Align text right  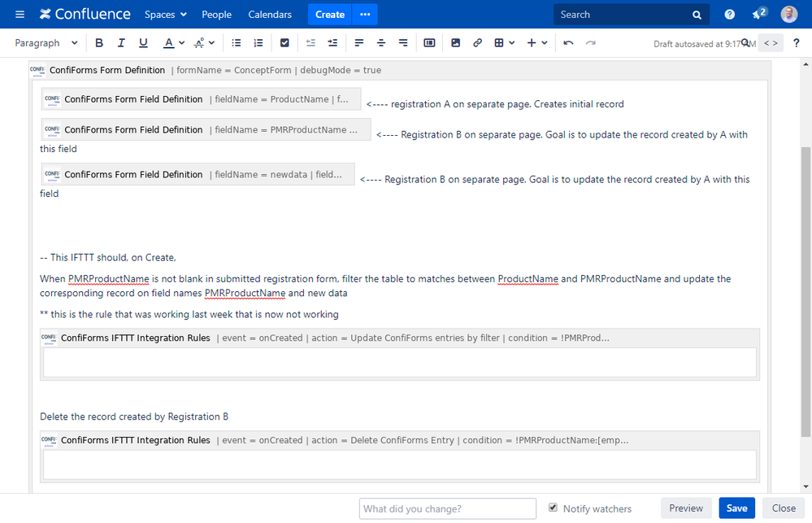403,43
